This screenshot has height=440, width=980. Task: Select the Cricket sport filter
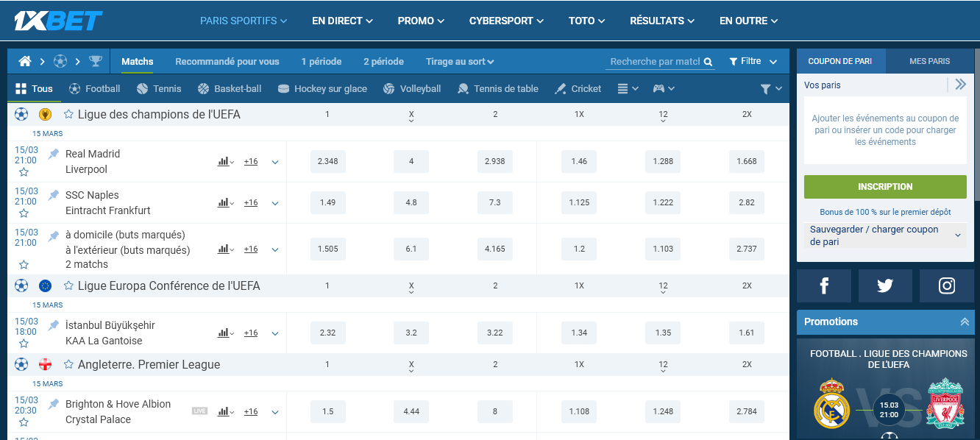click(578, 88)
